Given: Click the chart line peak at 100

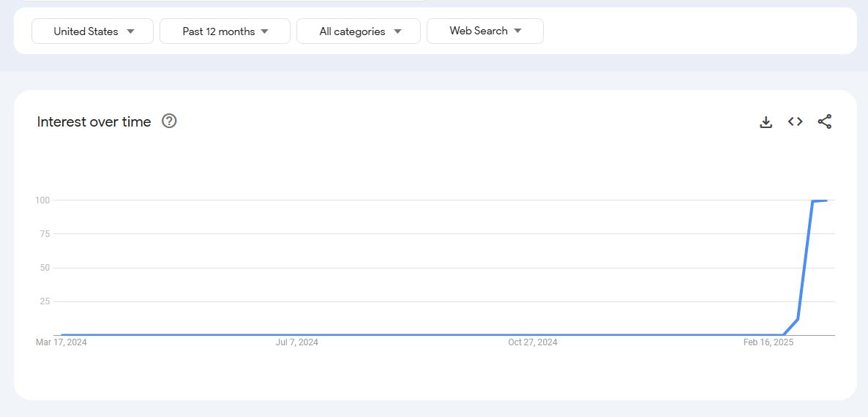Looking at the screenshot, I should [813, 201].
